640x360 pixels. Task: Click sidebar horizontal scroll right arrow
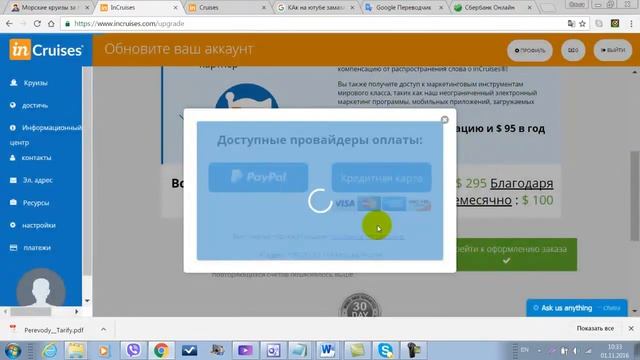(x=76, y=311)
